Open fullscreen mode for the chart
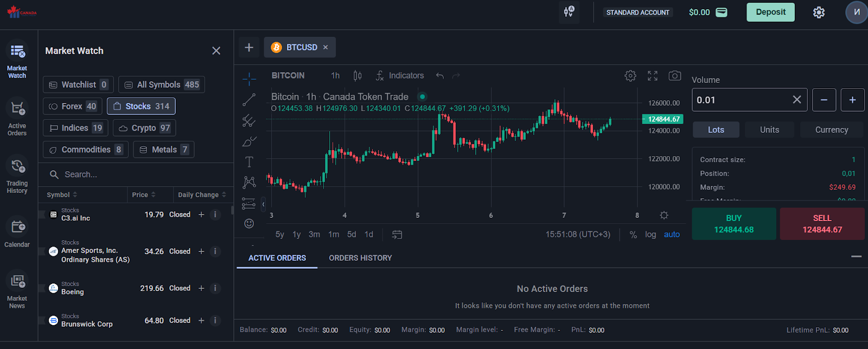This screenshot has width=868, height=349. [653, 76]
